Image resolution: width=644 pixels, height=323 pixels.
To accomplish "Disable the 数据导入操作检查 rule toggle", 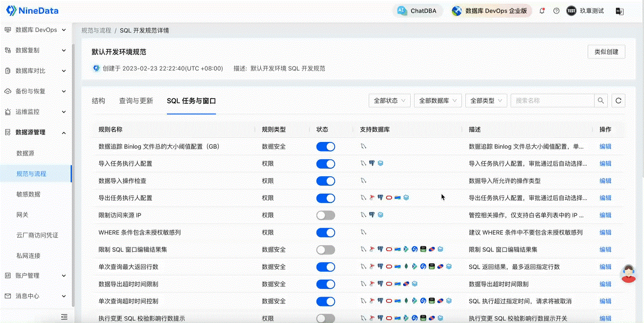I will click(x=325, y=181).
